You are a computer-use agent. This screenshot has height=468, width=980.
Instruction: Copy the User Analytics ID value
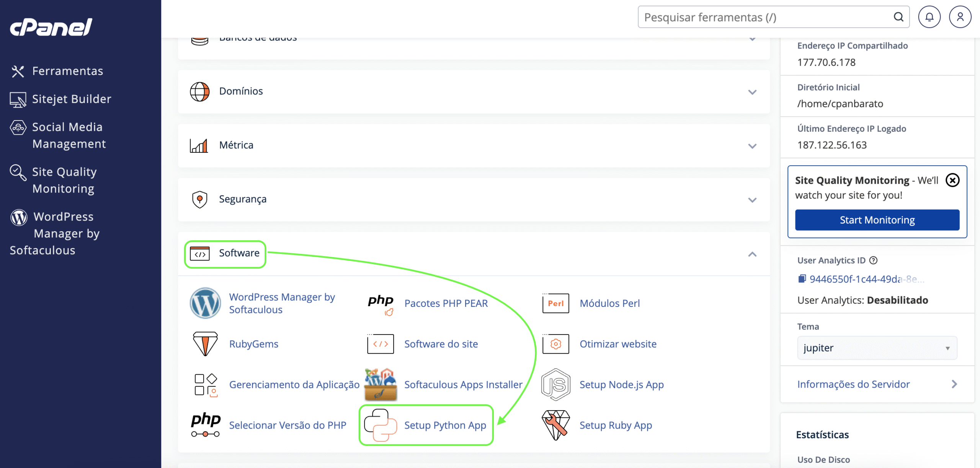[867, 279]
